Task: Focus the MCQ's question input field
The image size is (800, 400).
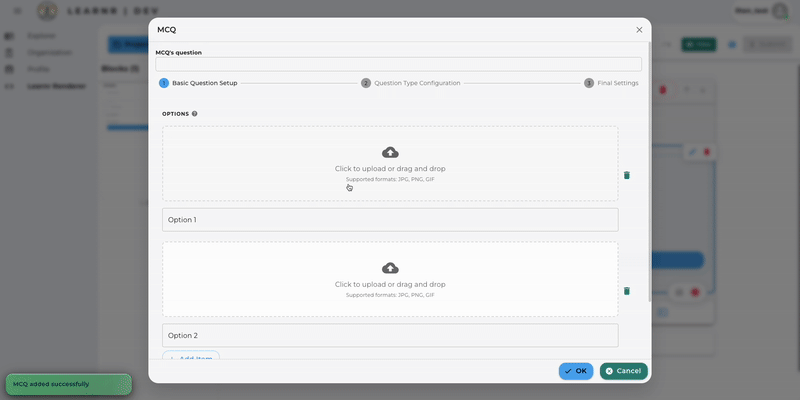Action: tap(398, 64)
